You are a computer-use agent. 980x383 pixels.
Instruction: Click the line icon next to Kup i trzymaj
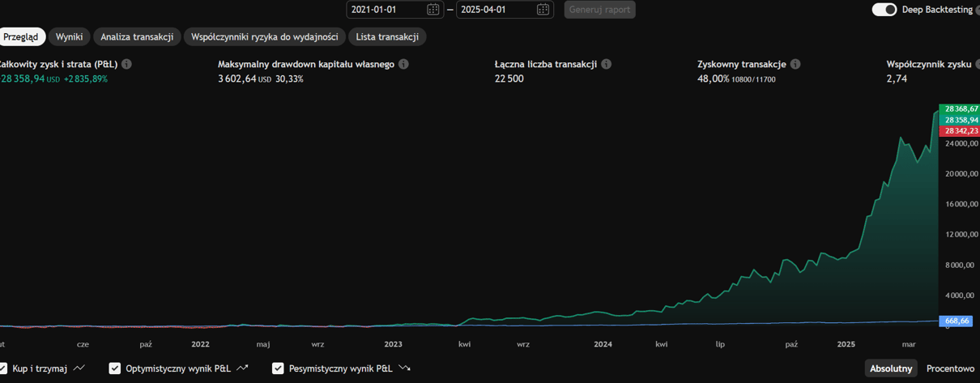point(79,368)
